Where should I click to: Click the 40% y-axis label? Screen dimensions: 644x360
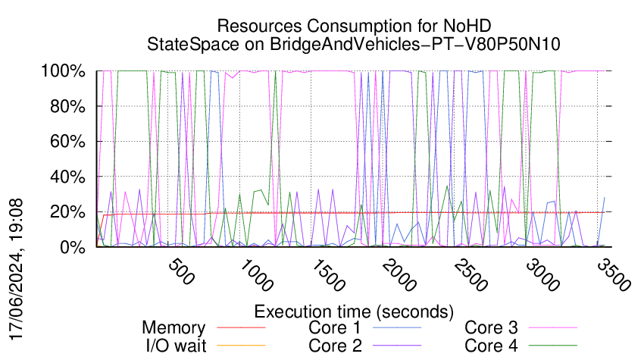67,177
